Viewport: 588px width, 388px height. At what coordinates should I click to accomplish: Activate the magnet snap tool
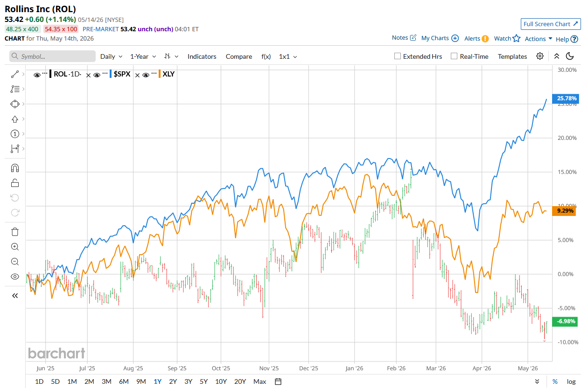[14, 168]
